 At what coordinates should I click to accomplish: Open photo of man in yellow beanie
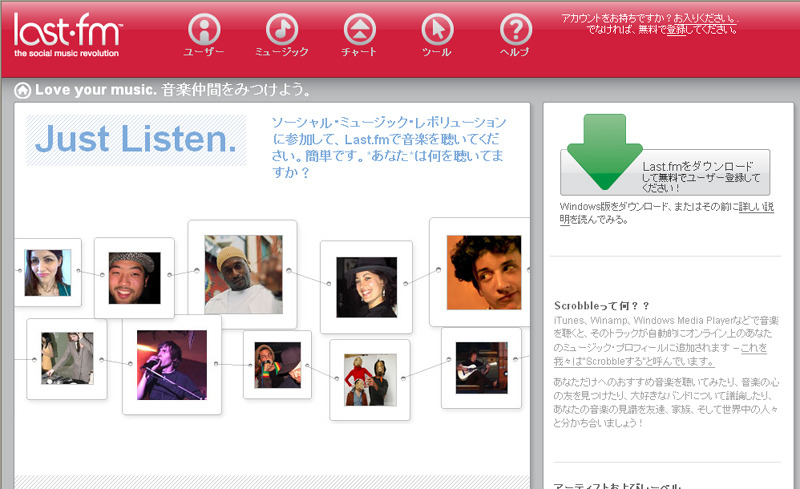tap(243, 274)
